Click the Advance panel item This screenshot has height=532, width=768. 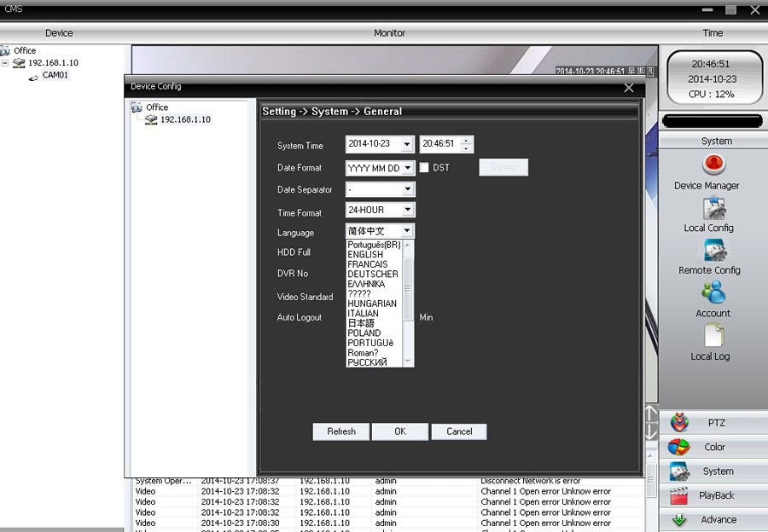718,519
